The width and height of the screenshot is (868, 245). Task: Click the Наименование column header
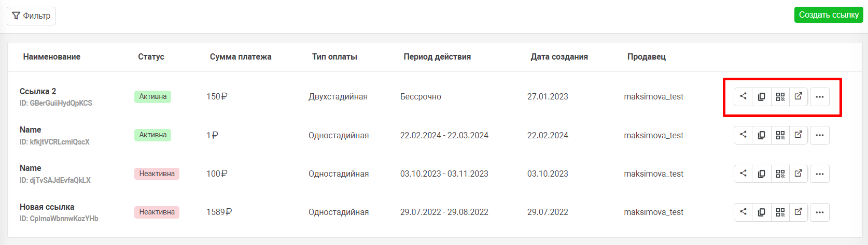coord(52,56)
